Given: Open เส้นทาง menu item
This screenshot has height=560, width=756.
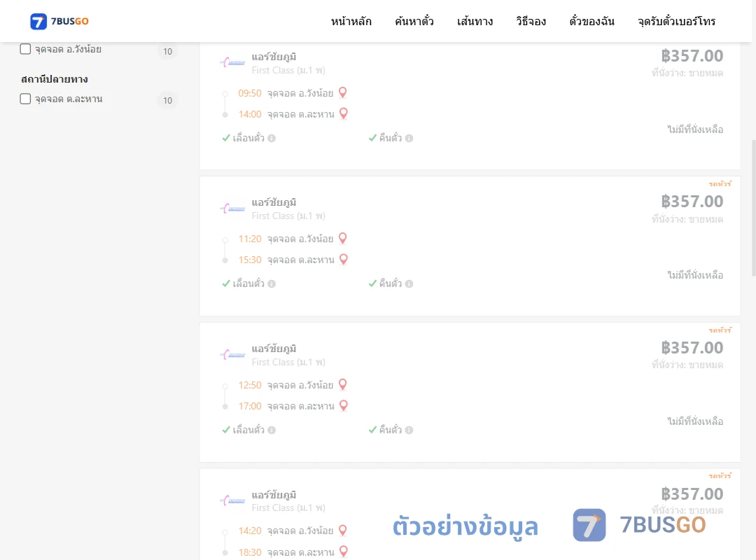Looking at the screenshot, I should point(475,21).
